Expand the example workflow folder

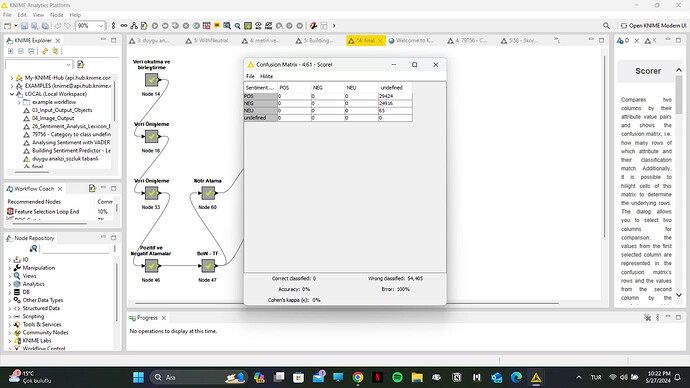19,102
